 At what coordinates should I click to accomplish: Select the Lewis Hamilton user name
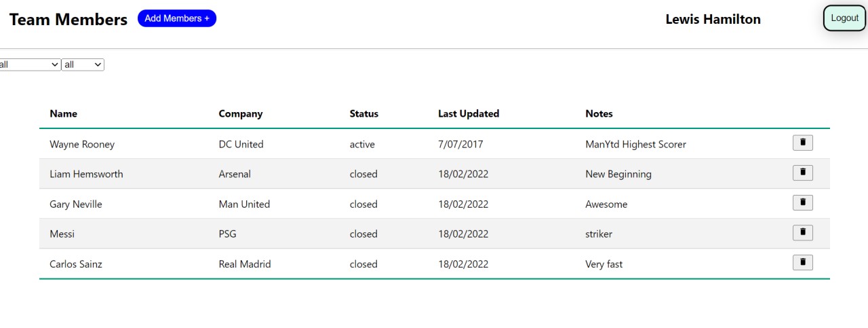713,19
